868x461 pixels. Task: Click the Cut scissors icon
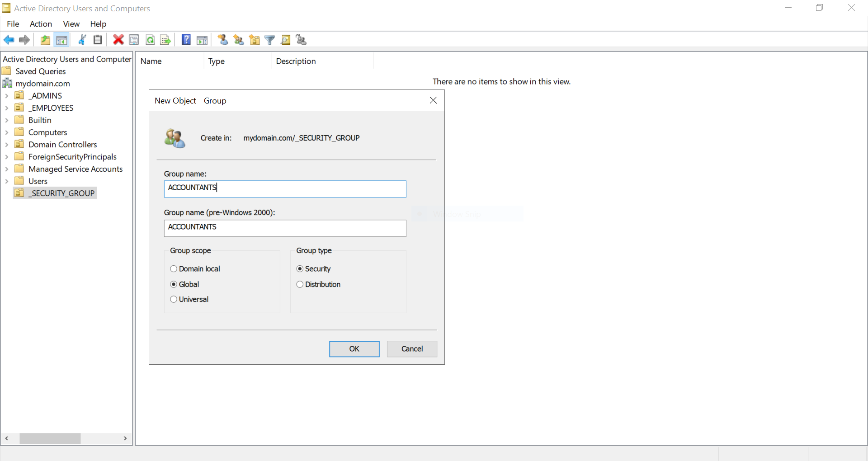click(82, 40)
